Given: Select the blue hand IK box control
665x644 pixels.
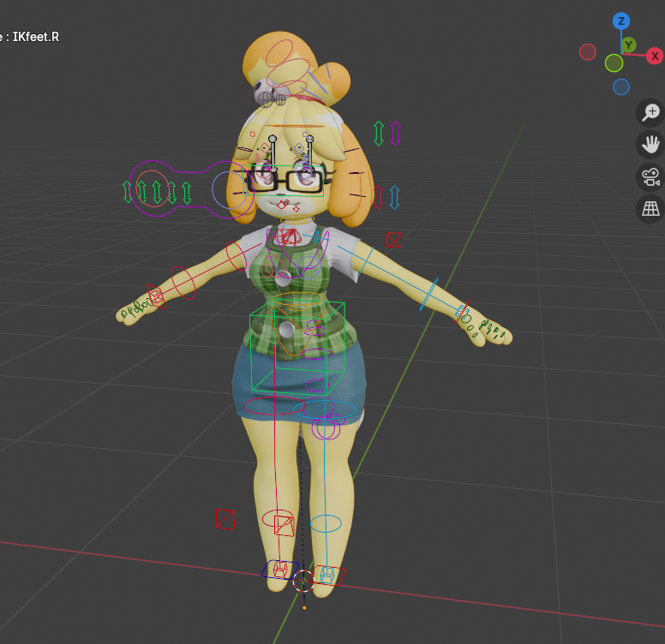Looking at the screenshot, I should point(462,313).
